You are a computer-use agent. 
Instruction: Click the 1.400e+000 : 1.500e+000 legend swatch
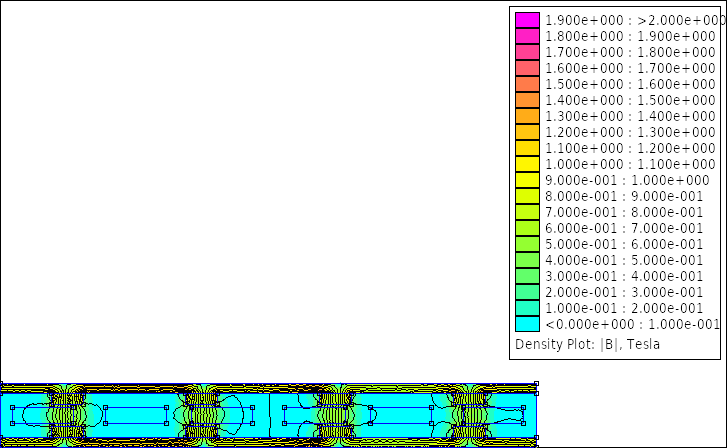coord(527,100)
